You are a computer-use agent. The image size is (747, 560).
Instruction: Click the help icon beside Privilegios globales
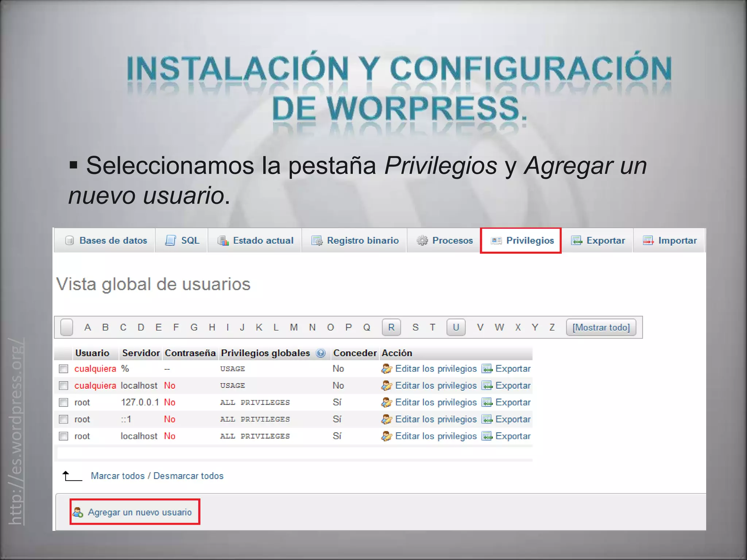pyautogui.click(x=321, y=353)
